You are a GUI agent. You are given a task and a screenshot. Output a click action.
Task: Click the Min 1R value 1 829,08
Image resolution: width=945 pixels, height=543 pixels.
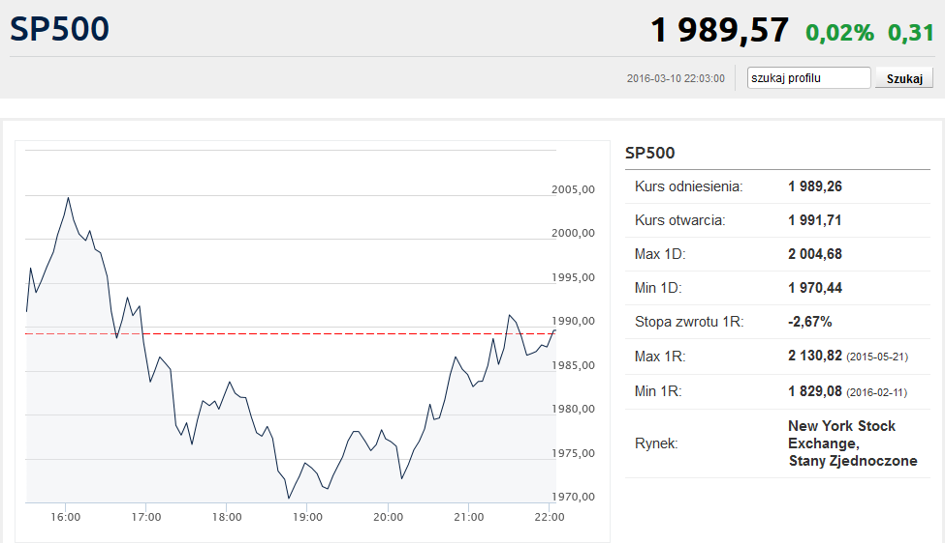(814, 391)
